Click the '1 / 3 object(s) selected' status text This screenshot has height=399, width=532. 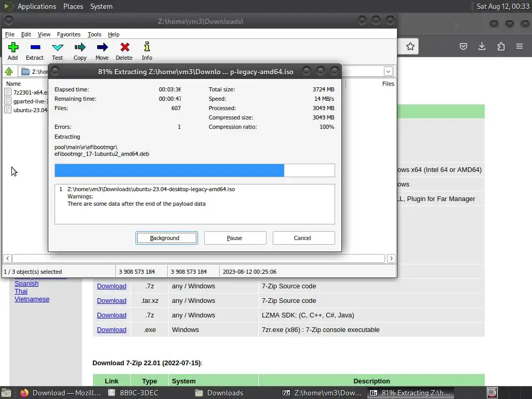[33, 272]
